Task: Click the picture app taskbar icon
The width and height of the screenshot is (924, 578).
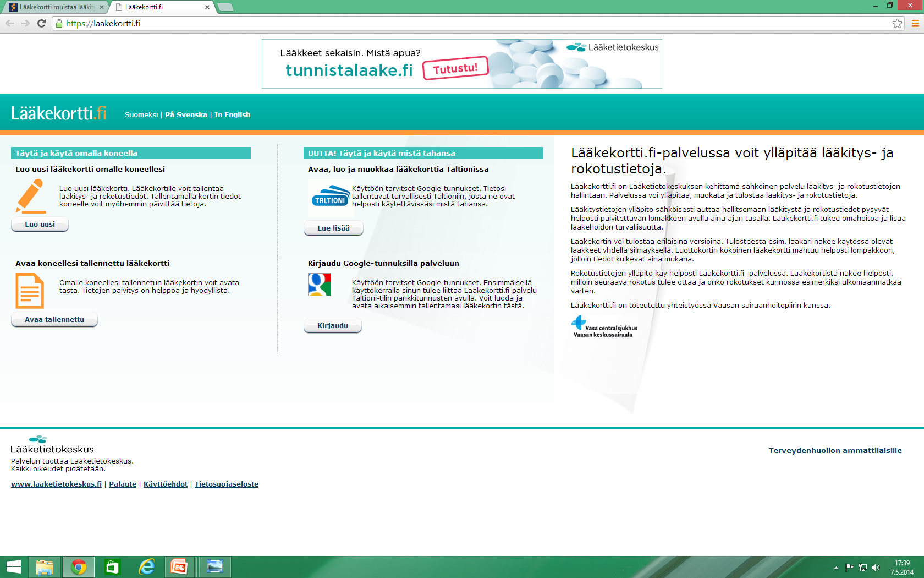Action: point(215,567)
